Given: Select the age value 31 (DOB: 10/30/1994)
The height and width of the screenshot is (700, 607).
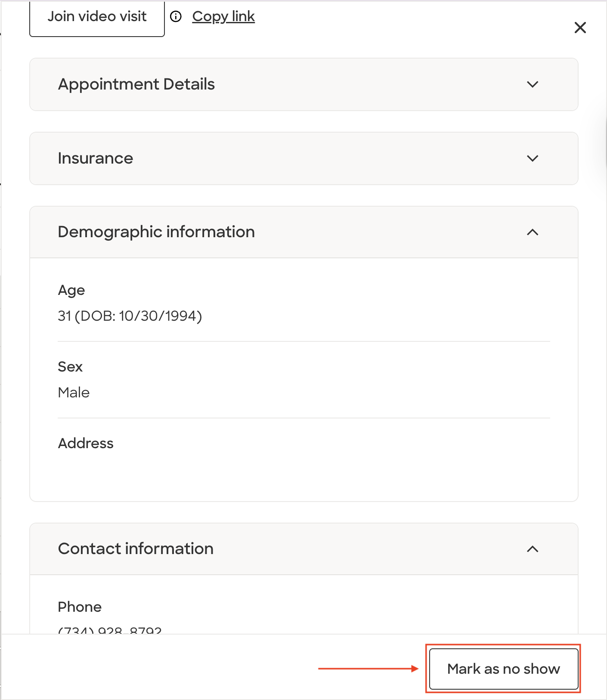Looking at the screenshot, I should tap(130, 316).
